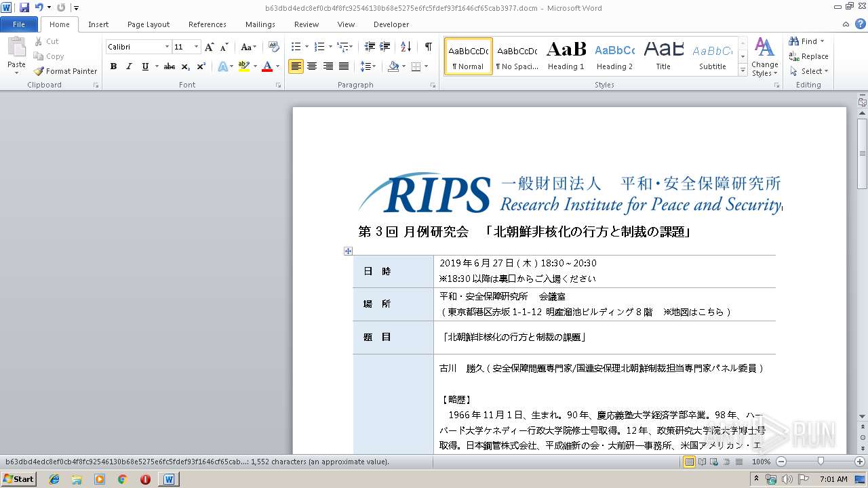
Task: Click the table move handle above the table
Action: 348,251
